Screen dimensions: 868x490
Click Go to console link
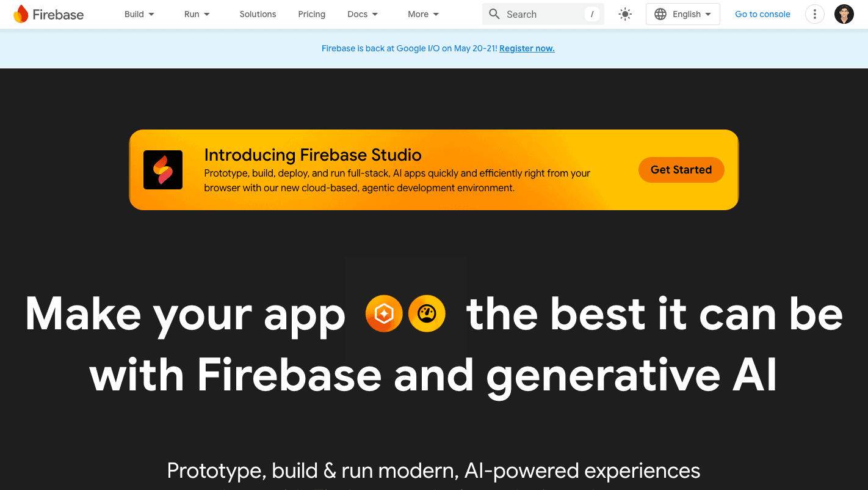click(762, 14)
